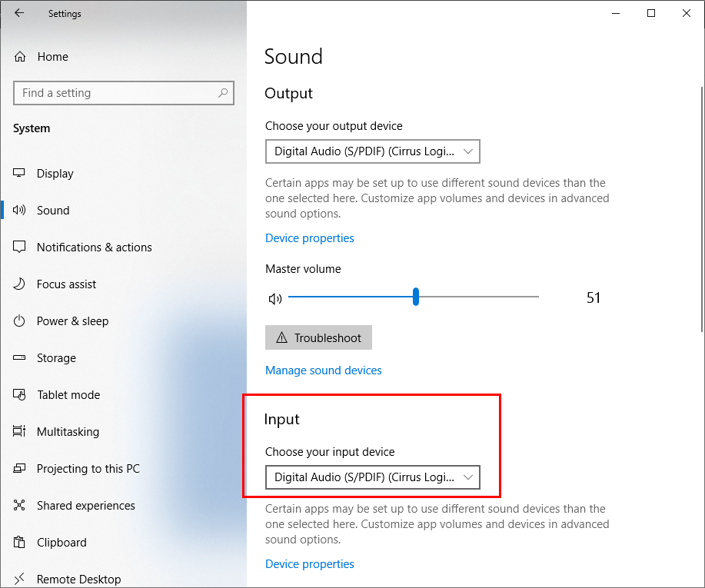Click the Focus assist moon icon
This screenshot has width=705, height=588.
(x=20, y=284)
